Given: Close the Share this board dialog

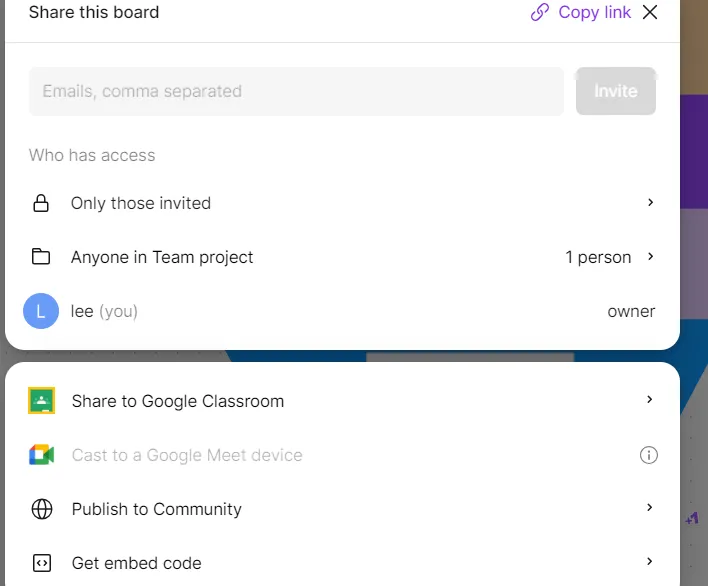Looking at the screenshot, I should (x=650, y=13).
